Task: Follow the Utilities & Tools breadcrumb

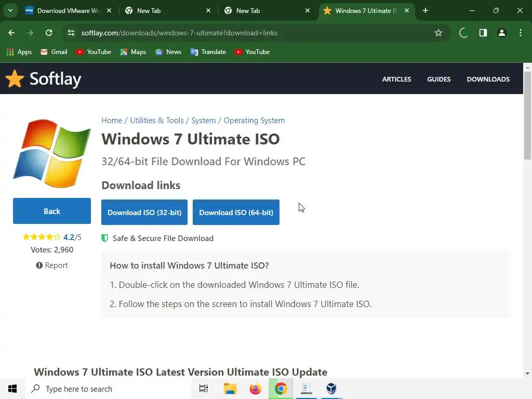Action: (x=157, y=121)
